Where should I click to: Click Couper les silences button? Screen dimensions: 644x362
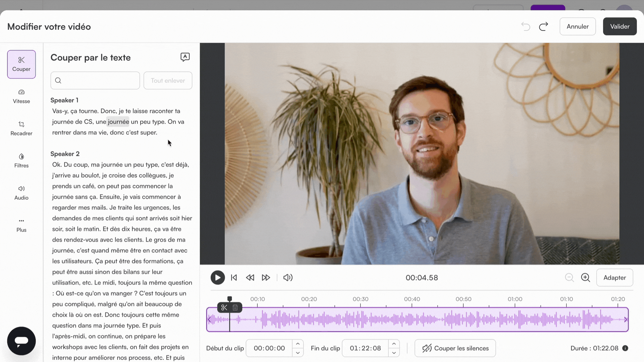[455, 348]
